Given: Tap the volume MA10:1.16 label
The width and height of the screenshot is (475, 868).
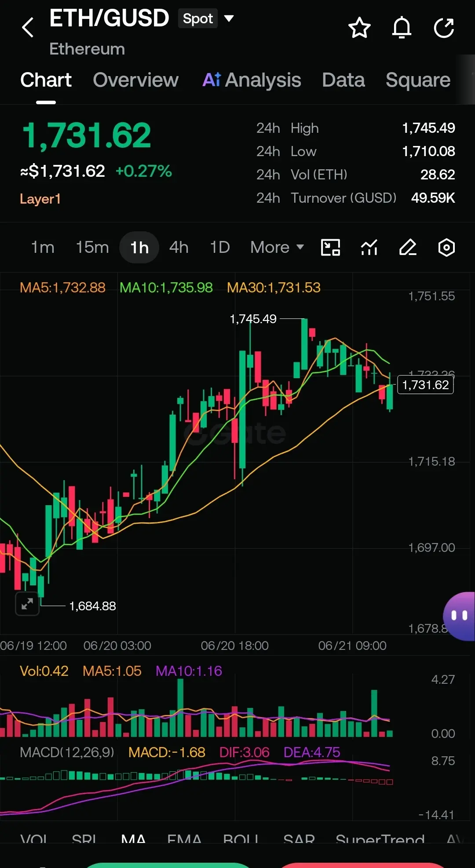Looking at the screenshot, I should coord(189,671).
